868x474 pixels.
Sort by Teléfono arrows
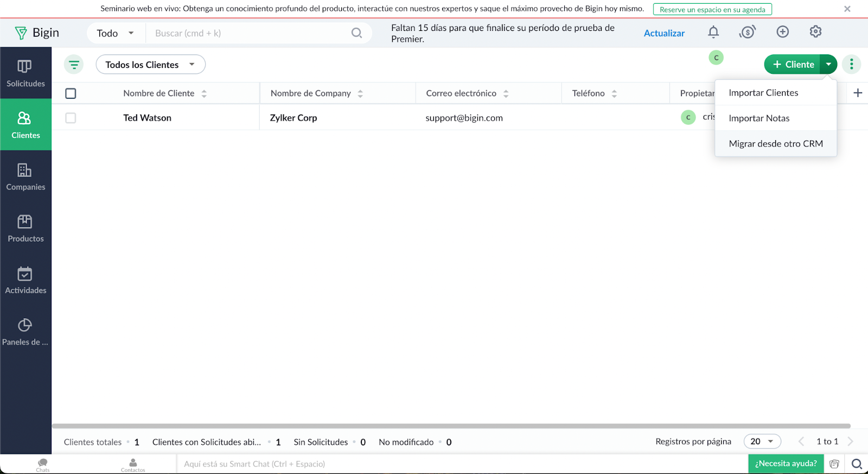tap(614, 93)
